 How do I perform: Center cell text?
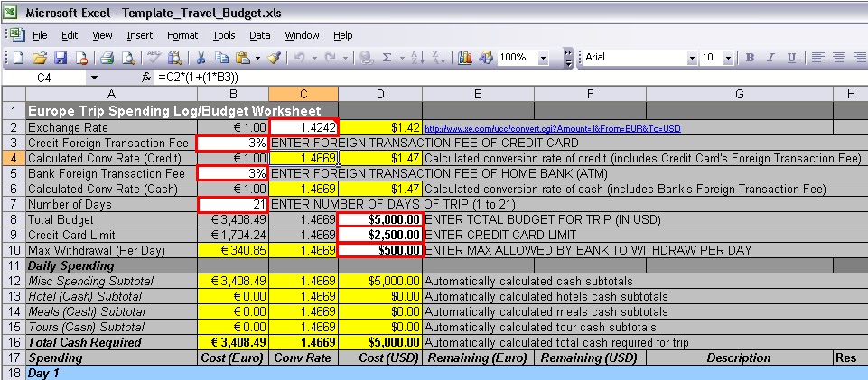point(839,58)
